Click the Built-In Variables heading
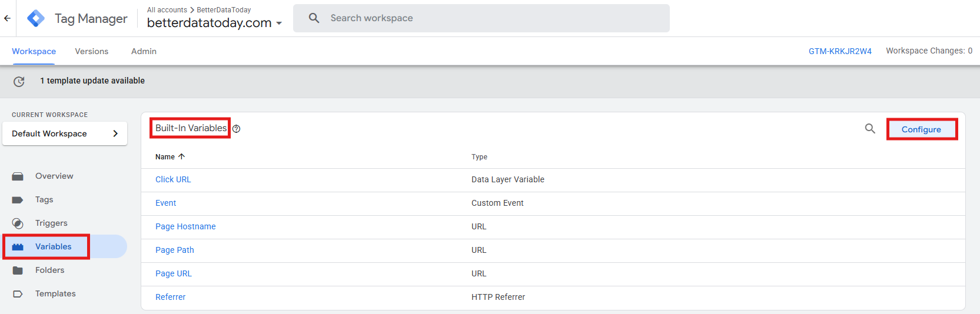Image resolution: width=980 pixels, height=314 pixels. coord(191,128)
